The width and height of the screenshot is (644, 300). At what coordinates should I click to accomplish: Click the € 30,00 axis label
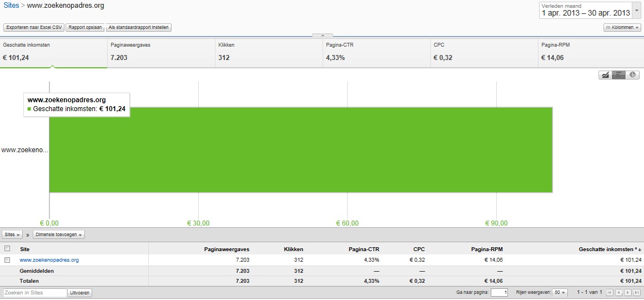tap(198, 223)
